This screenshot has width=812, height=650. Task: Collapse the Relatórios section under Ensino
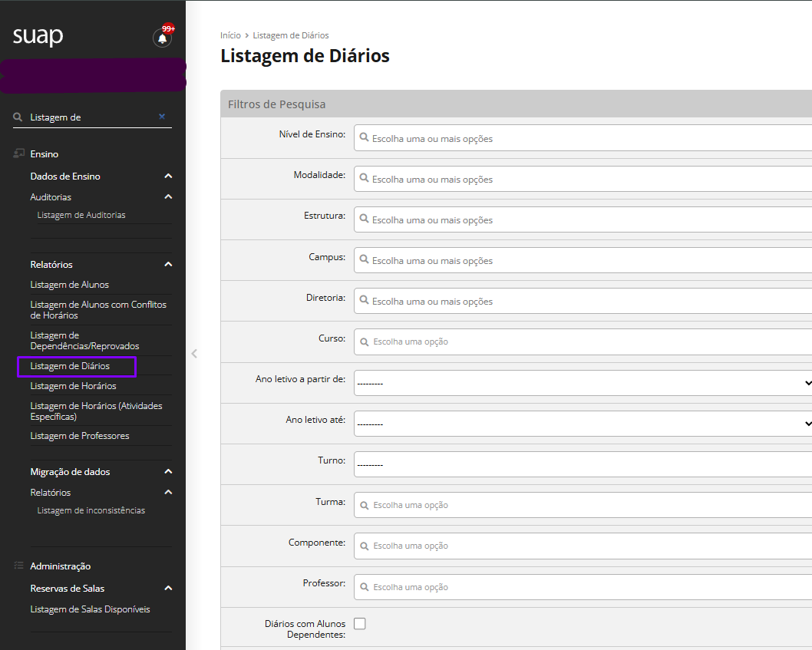pos(168,264)
